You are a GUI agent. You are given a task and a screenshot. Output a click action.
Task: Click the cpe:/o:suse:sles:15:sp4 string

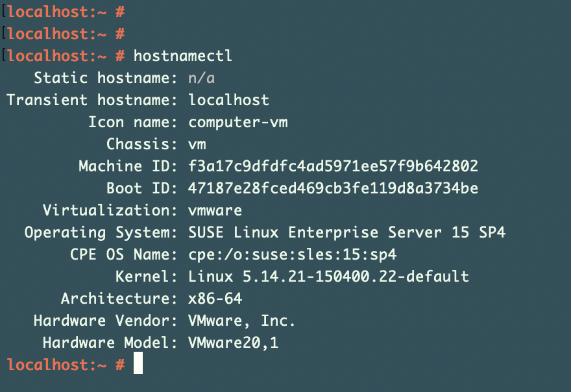[x=292, y=254]
